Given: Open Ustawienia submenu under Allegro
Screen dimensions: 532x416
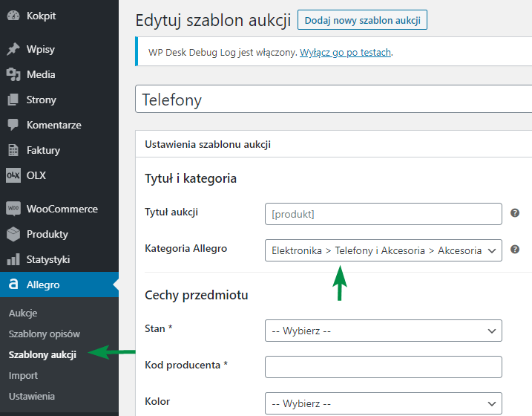Looking at the screenshot, I should tap(32, 396).
